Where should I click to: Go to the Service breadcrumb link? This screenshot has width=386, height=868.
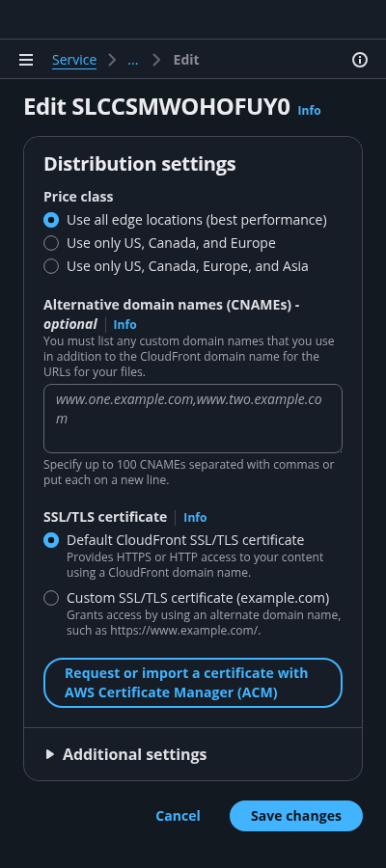[x=74, y=60]
